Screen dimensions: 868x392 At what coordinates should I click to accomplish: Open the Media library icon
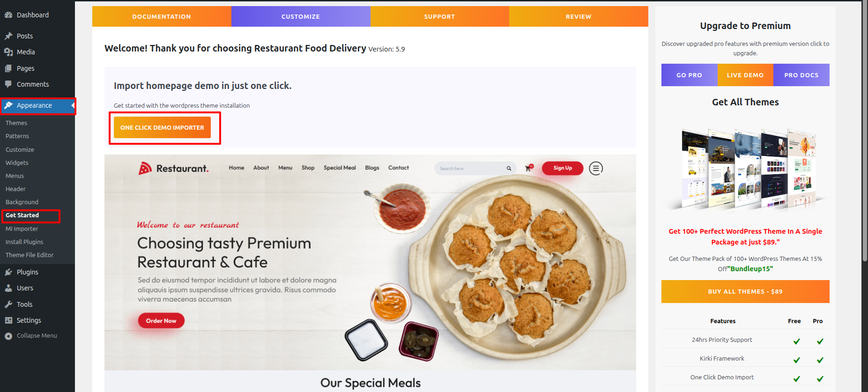(8, 52)
